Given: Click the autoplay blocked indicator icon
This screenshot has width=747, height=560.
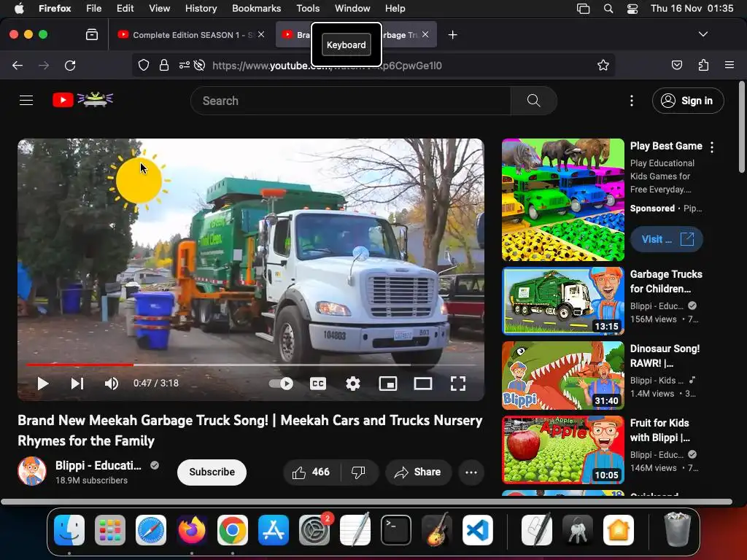Looking at the screenshot, I should click(x=200, y=65).
